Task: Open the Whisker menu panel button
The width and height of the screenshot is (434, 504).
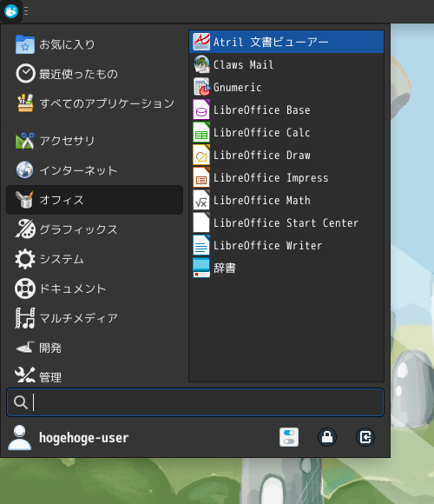Action: coord(11,11)
